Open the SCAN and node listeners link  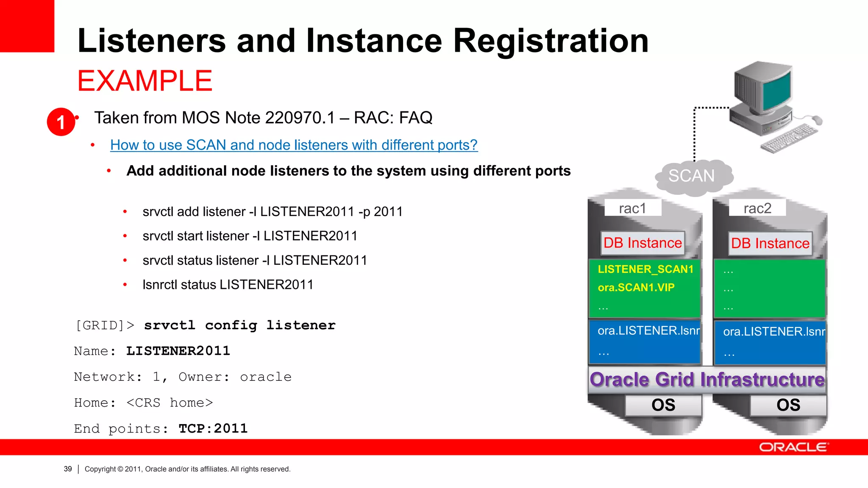(294, 145)
